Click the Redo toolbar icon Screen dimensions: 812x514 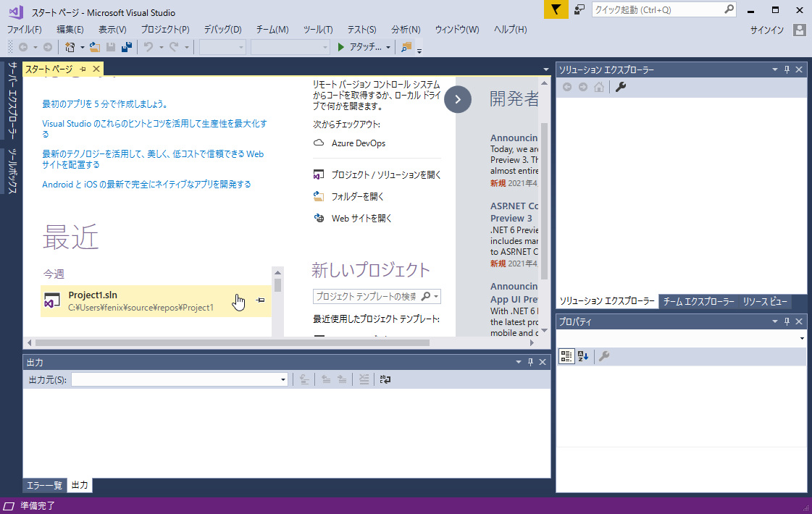(x=174, y=47)
